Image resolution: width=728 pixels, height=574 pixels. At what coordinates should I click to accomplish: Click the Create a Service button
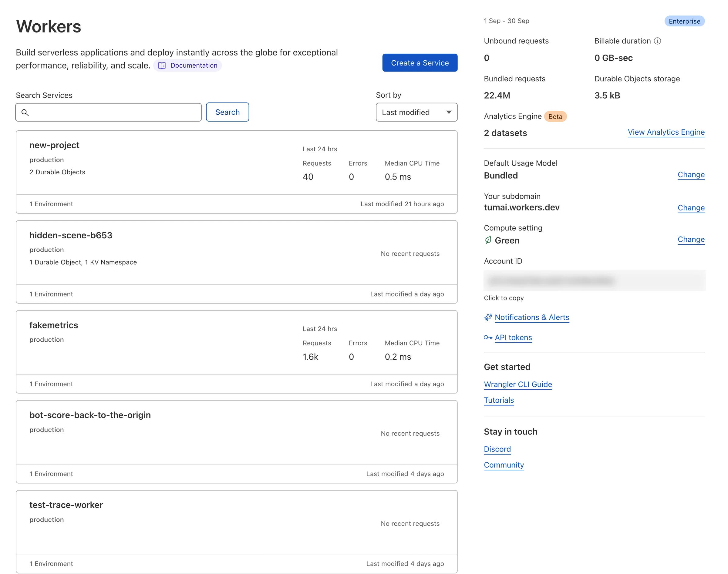click(420, 63)
